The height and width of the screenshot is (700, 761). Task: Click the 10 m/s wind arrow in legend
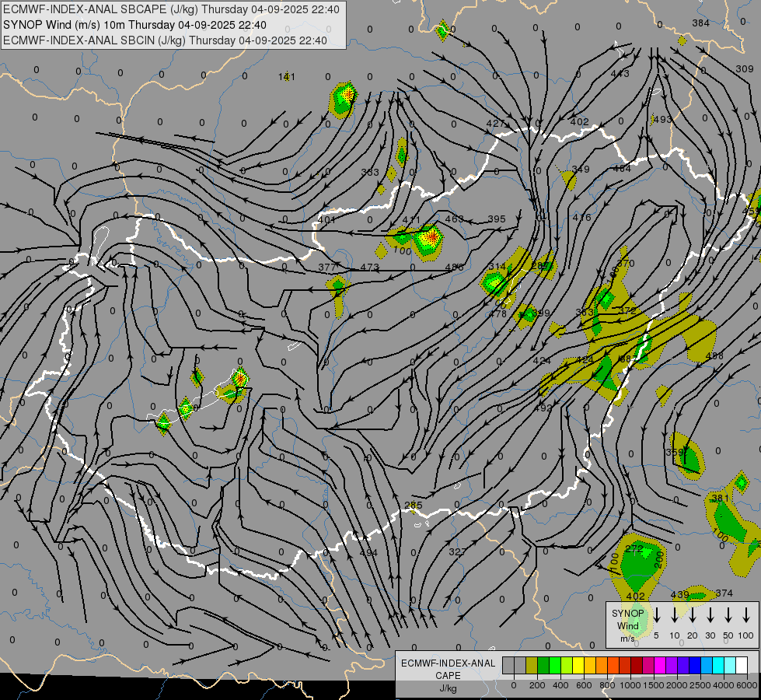pyautogui.click(x=675, y=615)
